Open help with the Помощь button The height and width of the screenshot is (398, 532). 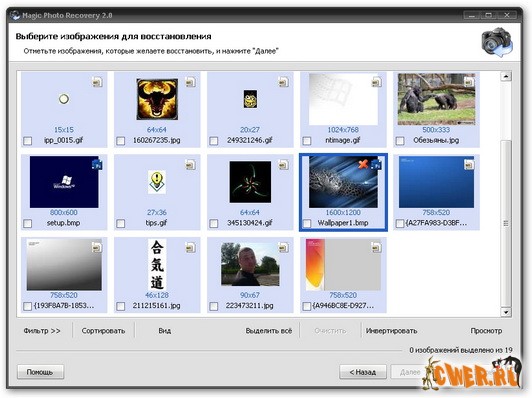40,372
